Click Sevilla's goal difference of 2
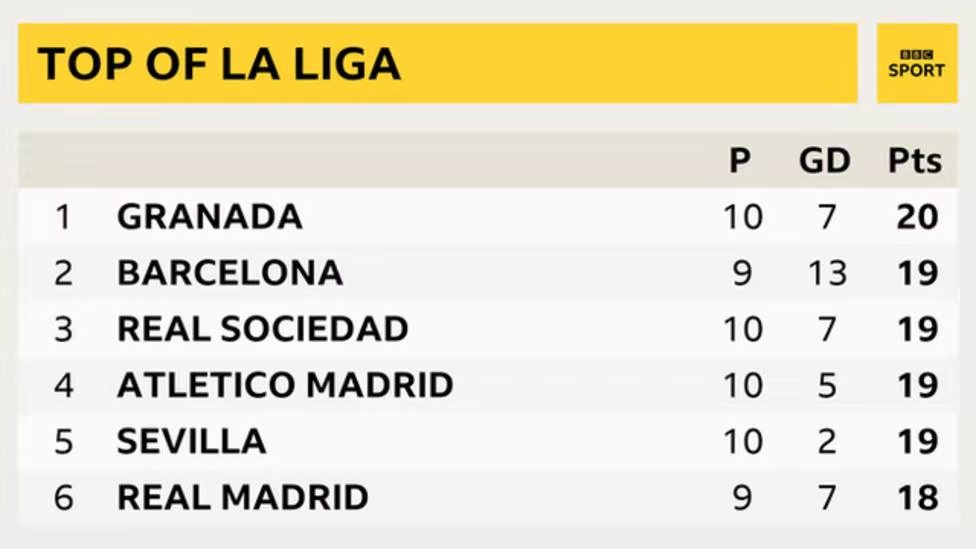Image resolution: width=976 pixels, height=549 pixels. point(827,441)
